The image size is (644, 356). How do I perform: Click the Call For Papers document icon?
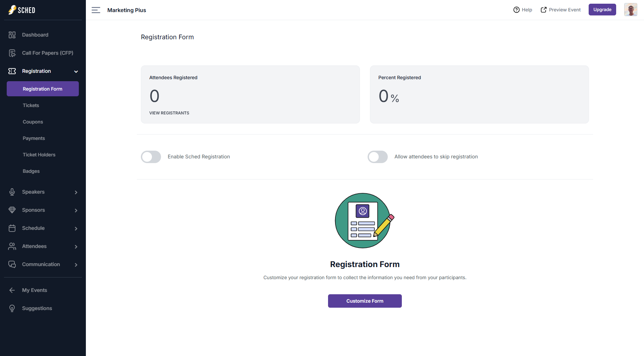coord(12,53)
